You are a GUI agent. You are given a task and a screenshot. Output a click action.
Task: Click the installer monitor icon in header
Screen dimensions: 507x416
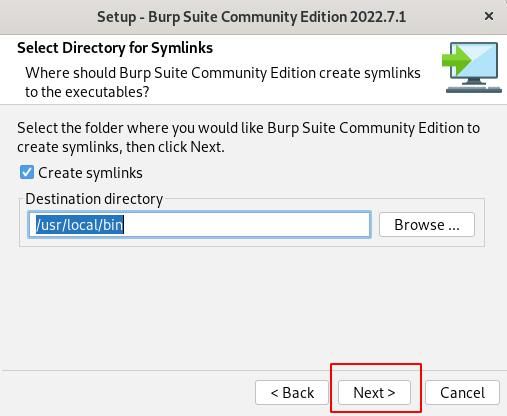(472, 67)
